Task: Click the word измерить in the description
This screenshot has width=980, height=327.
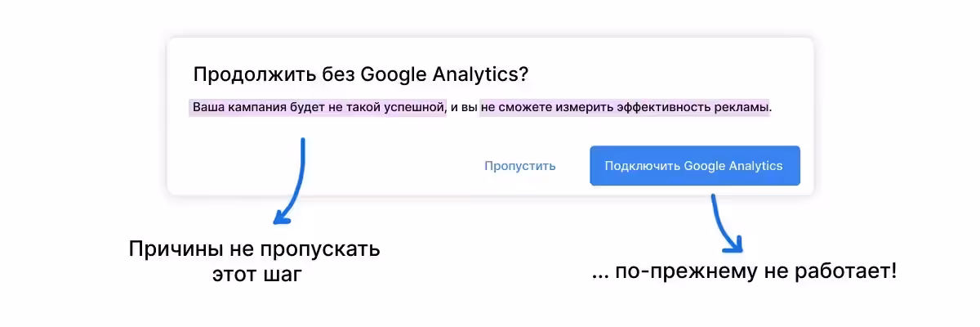Action: [572, 108]
